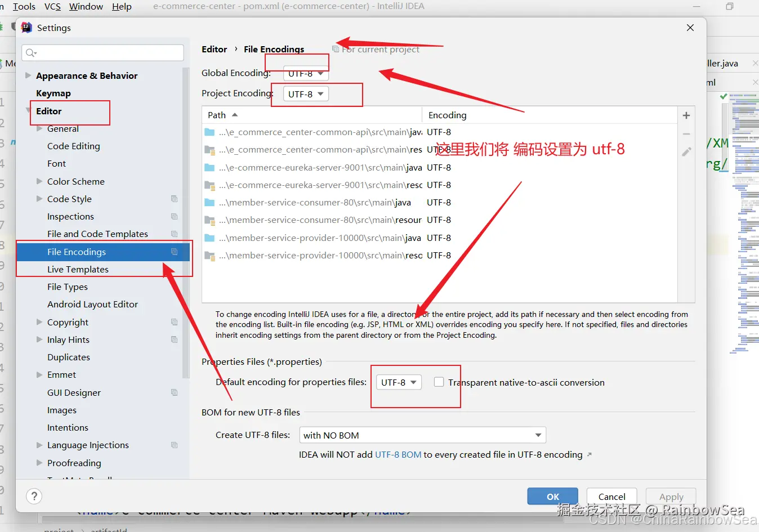The image size is (759, 532).
Task: Expand the Copyright node
Action: (39, 322)
